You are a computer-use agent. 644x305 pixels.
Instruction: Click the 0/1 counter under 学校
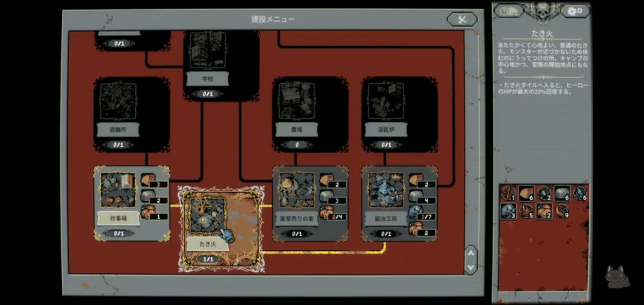click(208, 94)
